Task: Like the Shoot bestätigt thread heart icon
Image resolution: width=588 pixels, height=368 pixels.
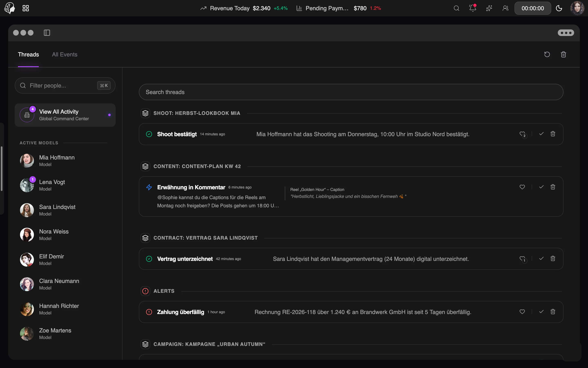Action: 522,134
